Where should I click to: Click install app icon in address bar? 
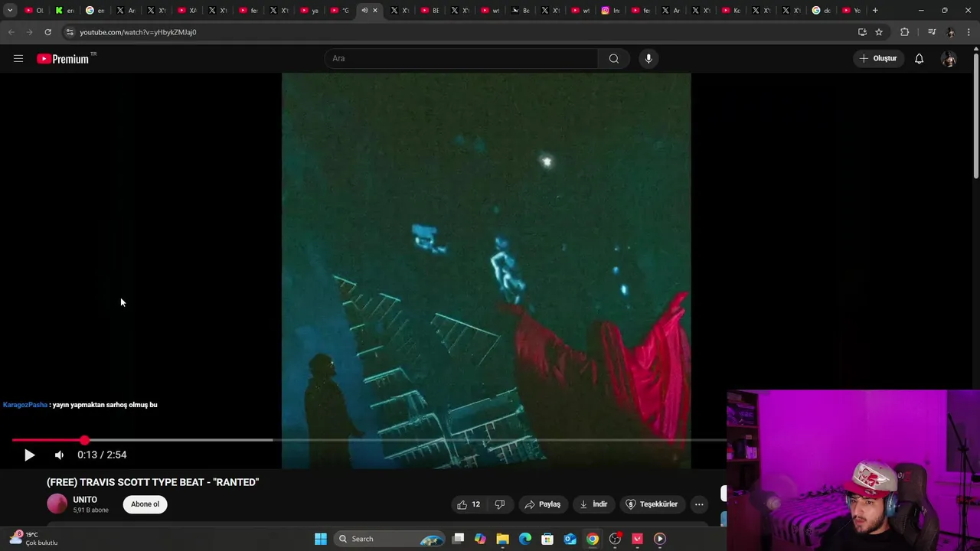click(862, 32)
